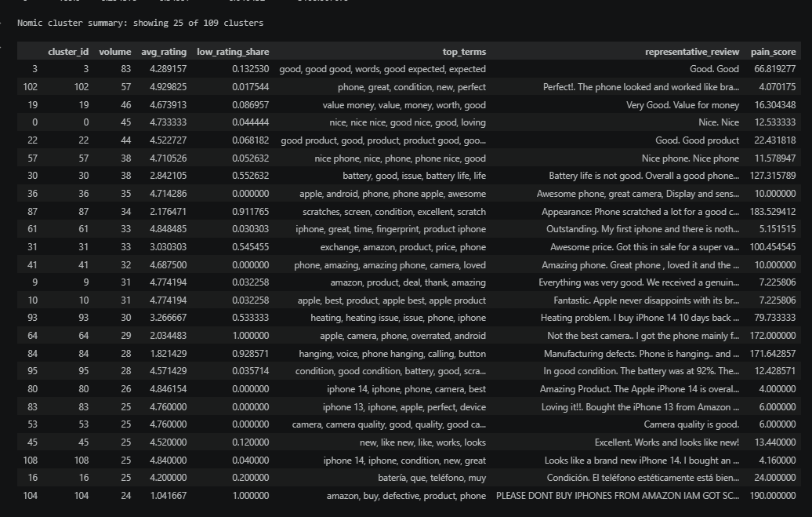Click review 'Very Good. Value for money'

(x=683, y=105)
